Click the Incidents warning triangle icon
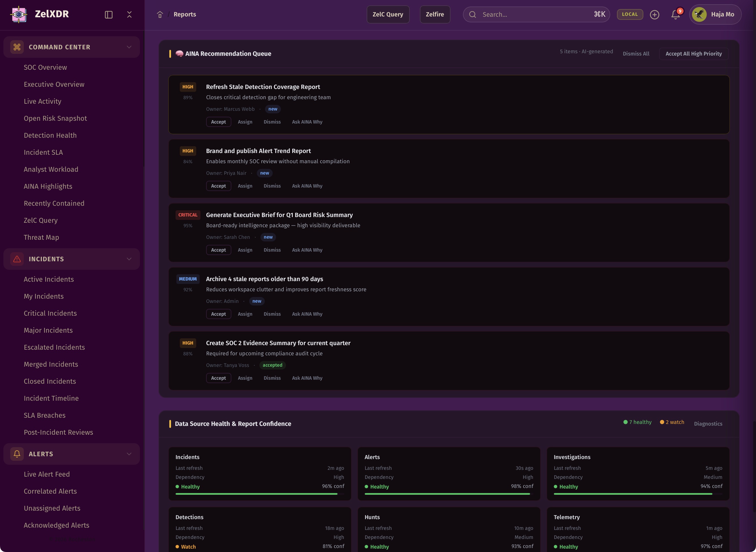This screenshot has height=552, width=756. 17,259
